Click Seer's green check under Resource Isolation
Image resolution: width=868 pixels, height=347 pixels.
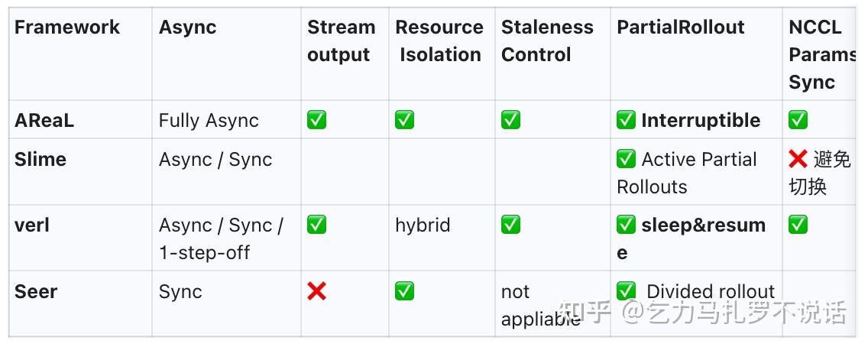click(404, 291)
